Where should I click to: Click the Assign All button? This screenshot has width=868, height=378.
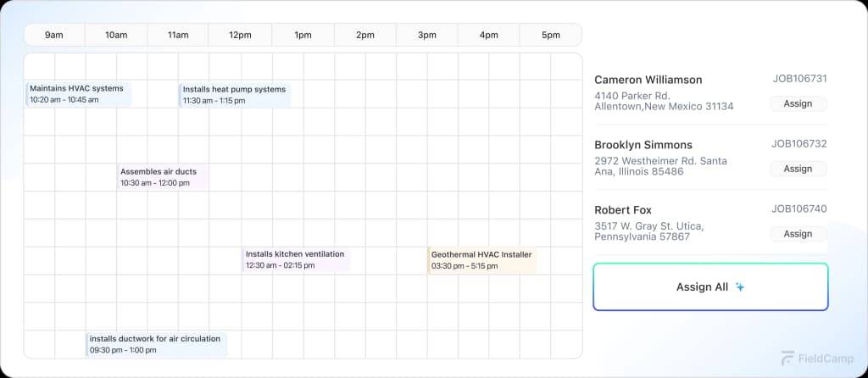tap(710, 286)
